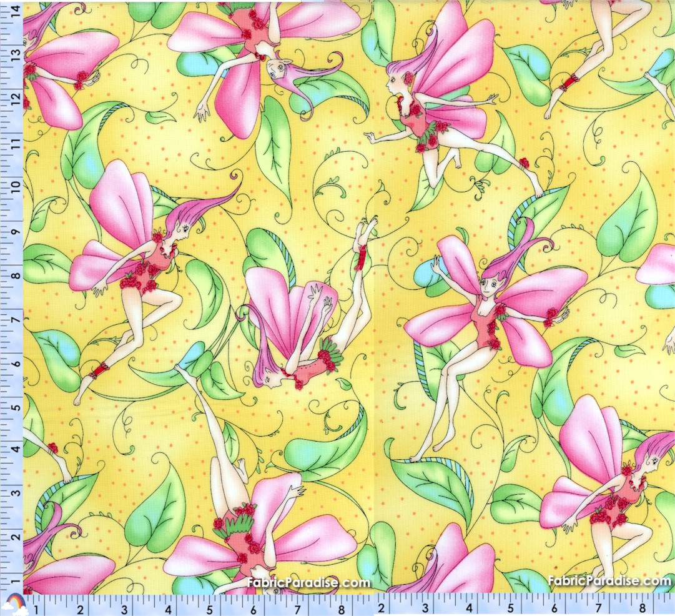
Task: Select the number 10 on the vertical ruler
Action: (x=16, y=188)
